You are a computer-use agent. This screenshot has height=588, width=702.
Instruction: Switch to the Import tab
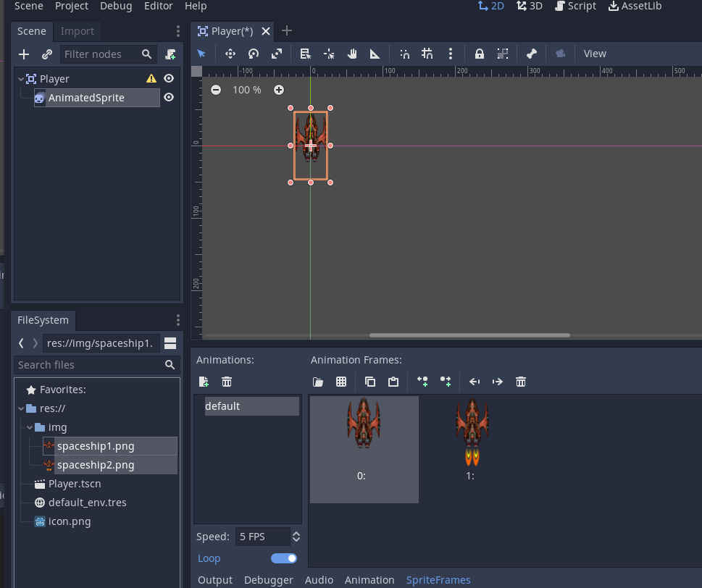[x=78, y=31]
